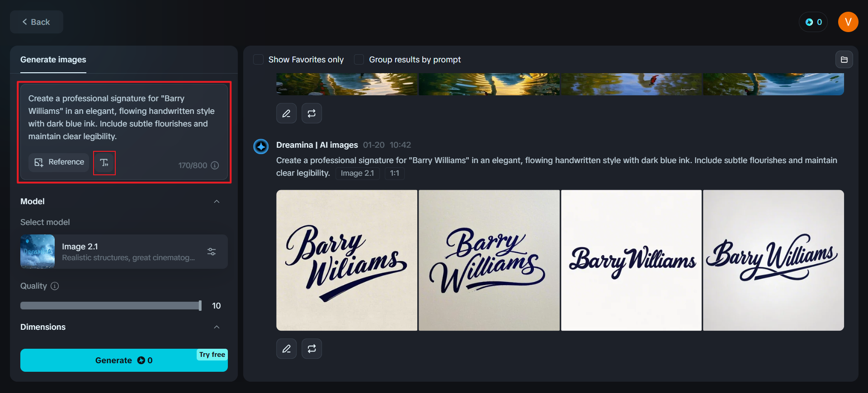Enable Show Favorites only checkbox

pyautogui.click(x=259, y=60)
